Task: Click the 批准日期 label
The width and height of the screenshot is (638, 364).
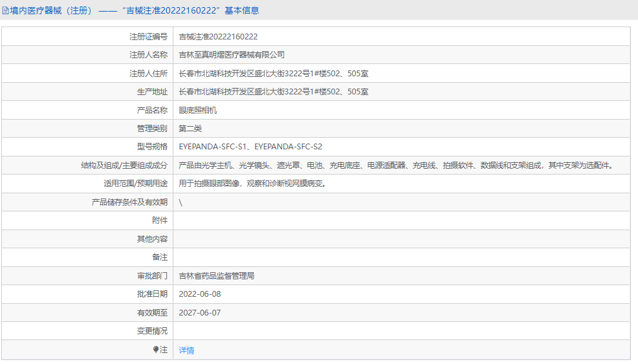Action: [152, 294]
